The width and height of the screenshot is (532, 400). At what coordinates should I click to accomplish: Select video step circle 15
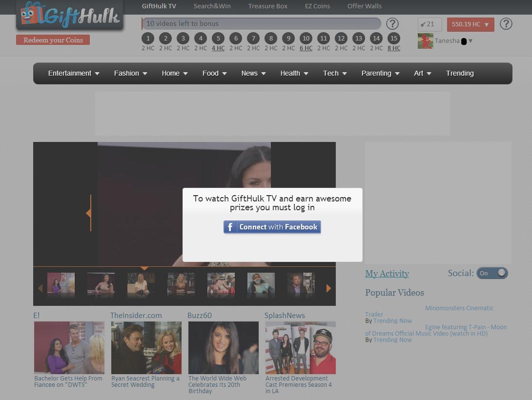click(394, 39)
